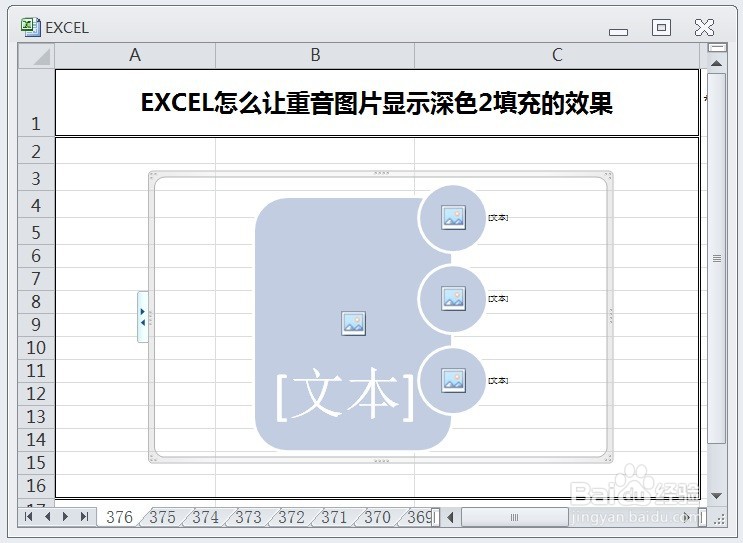743x543 pixels.
Task: Click the [文本] label beside top circle
Action: [498, 217]
